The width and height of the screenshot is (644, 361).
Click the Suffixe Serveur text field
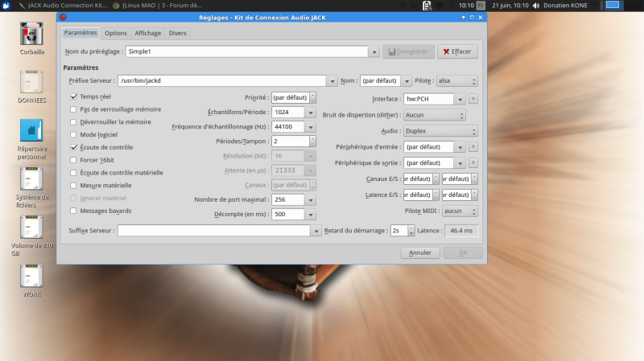click(x=214, y=231)
